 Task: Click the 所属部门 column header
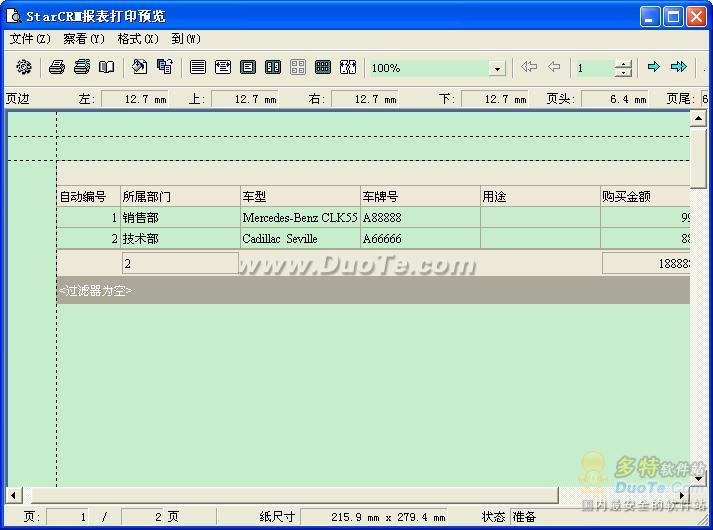pyautogui.click(x=181, y=196)
